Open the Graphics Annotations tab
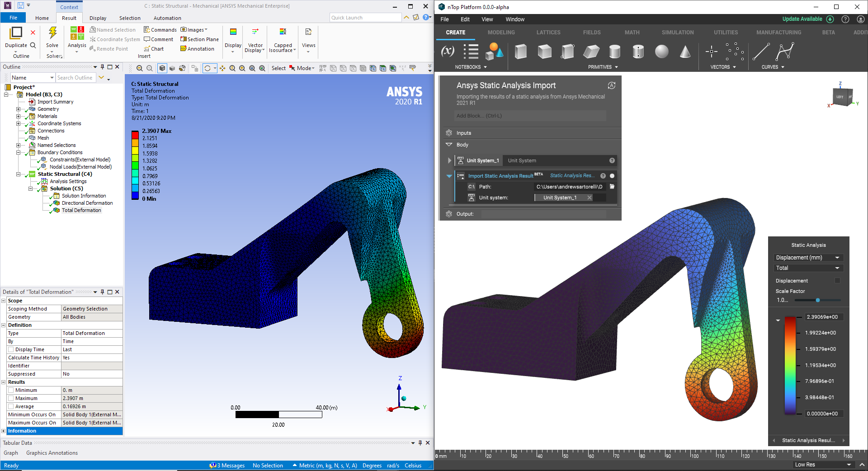 (x=52, y=453)
